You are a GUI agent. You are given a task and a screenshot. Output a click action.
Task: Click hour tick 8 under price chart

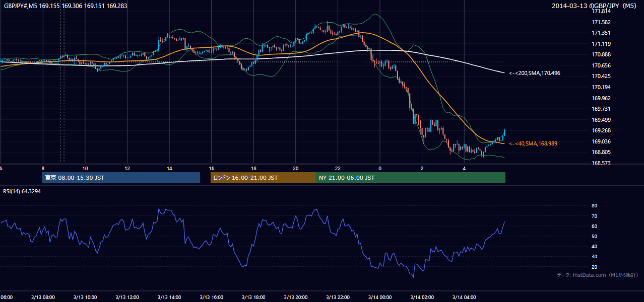click(43, 169)
